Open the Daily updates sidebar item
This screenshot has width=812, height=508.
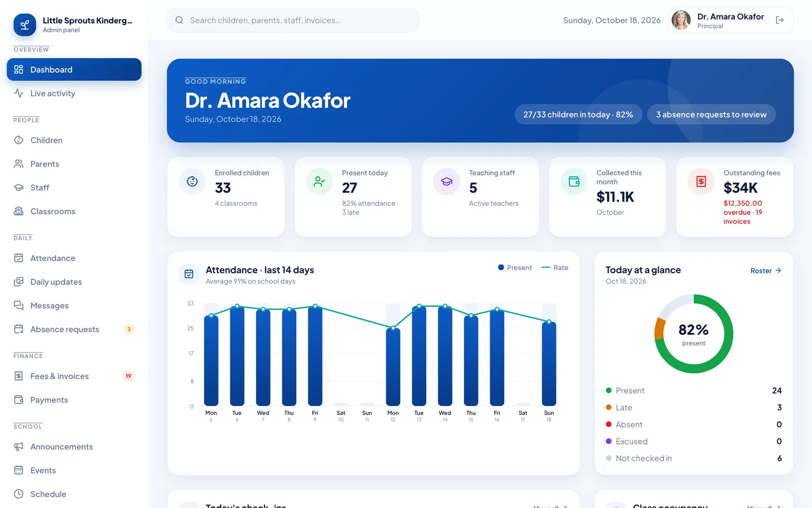coord(74,282)
